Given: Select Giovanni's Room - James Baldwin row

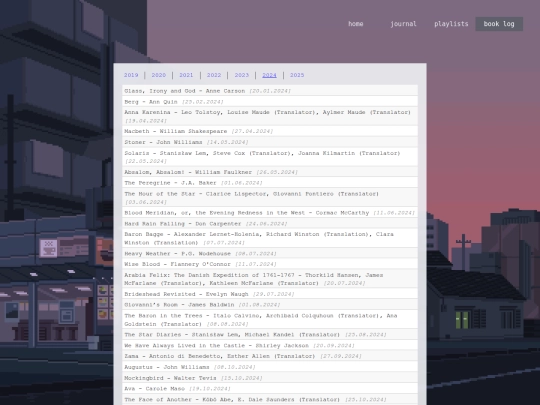Looking at the screenshot, I should click(270, 305).
